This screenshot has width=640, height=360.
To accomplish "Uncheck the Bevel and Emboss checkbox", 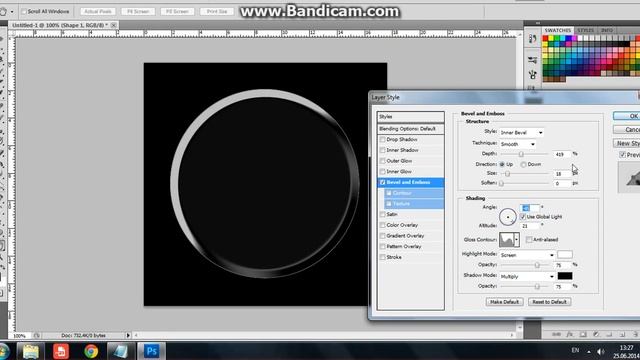I will [x=382, y=182].
